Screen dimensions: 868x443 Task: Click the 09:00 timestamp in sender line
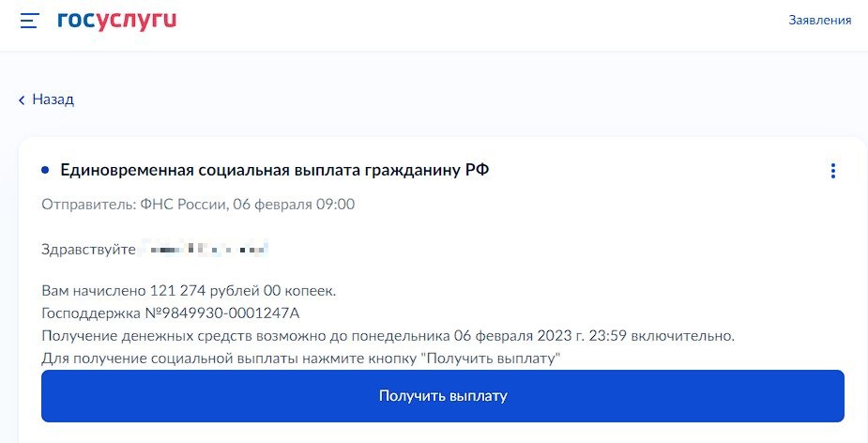pyautogui.click(x=336, y=204)
